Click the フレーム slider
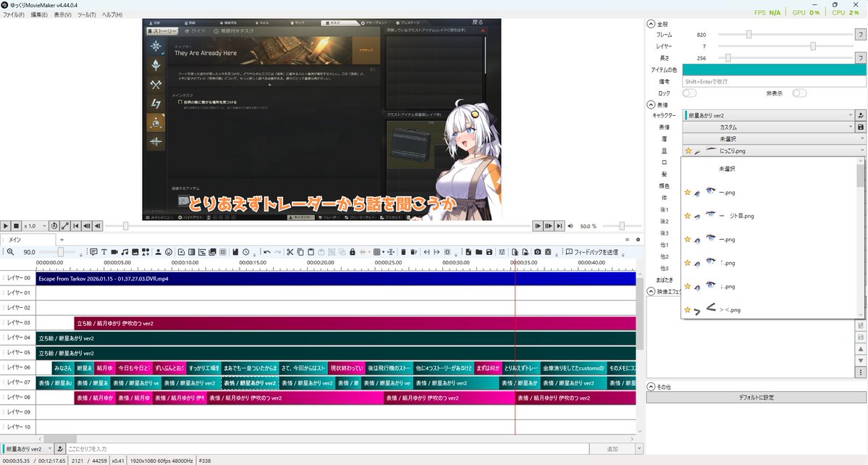Image resolution: width=868 pixels, height=465 pixels. click(x=785, y=34)
